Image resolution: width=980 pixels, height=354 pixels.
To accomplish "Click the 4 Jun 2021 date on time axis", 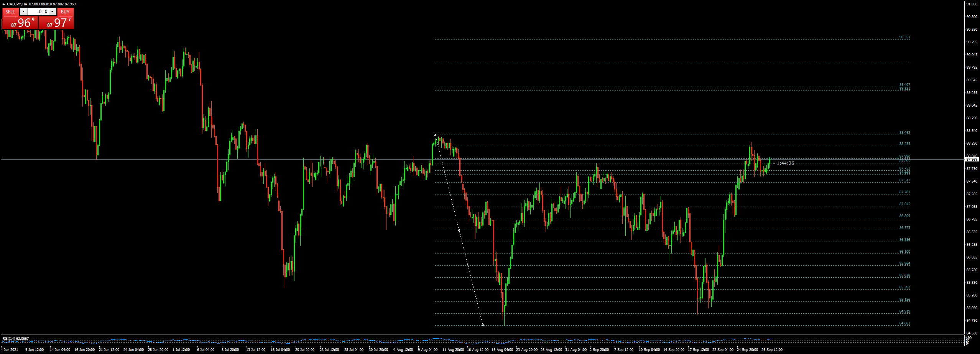I will [x=10, y=350].
